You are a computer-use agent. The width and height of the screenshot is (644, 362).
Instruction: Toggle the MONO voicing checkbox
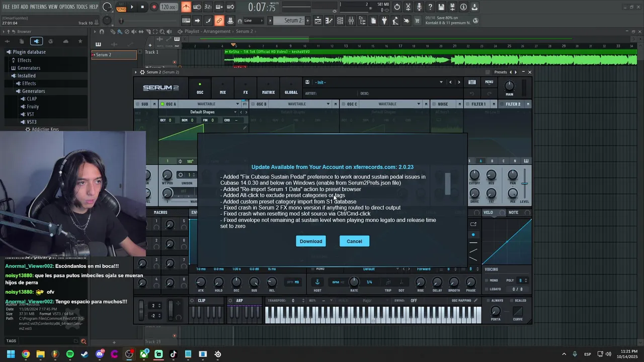(x=487, y=281)
